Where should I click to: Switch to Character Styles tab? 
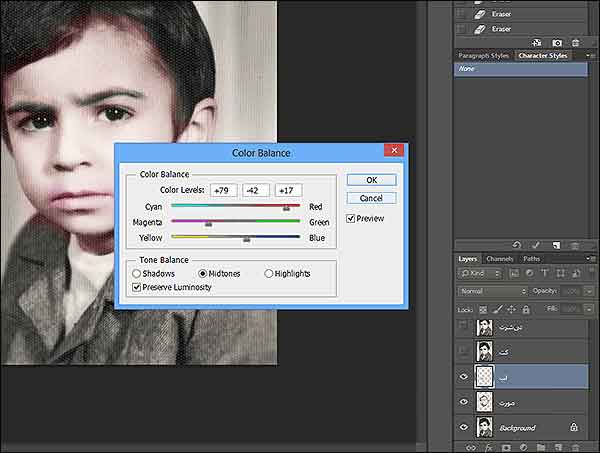[x=543, y=55]
